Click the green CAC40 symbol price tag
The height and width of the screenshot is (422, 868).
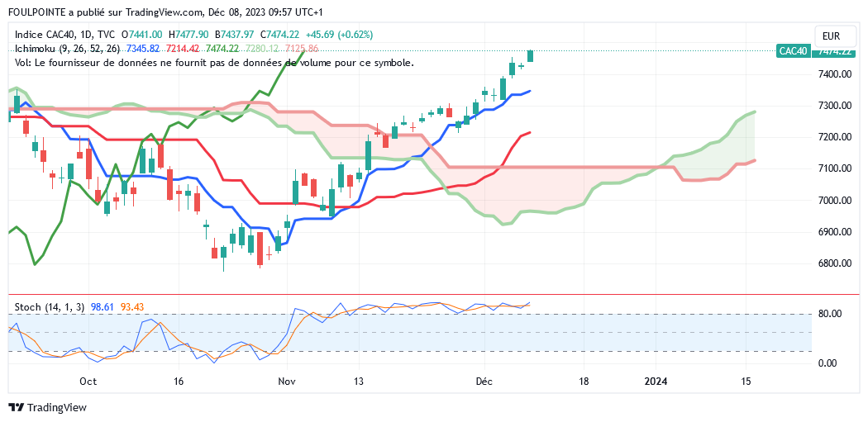(x=793, y=51)
